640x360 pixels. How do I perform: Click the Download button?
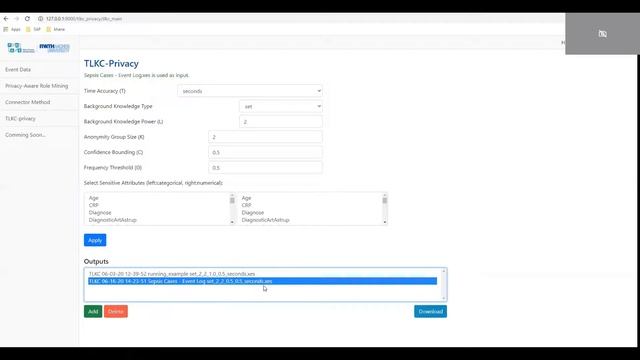pyautogui.click(x=431, y=311)
